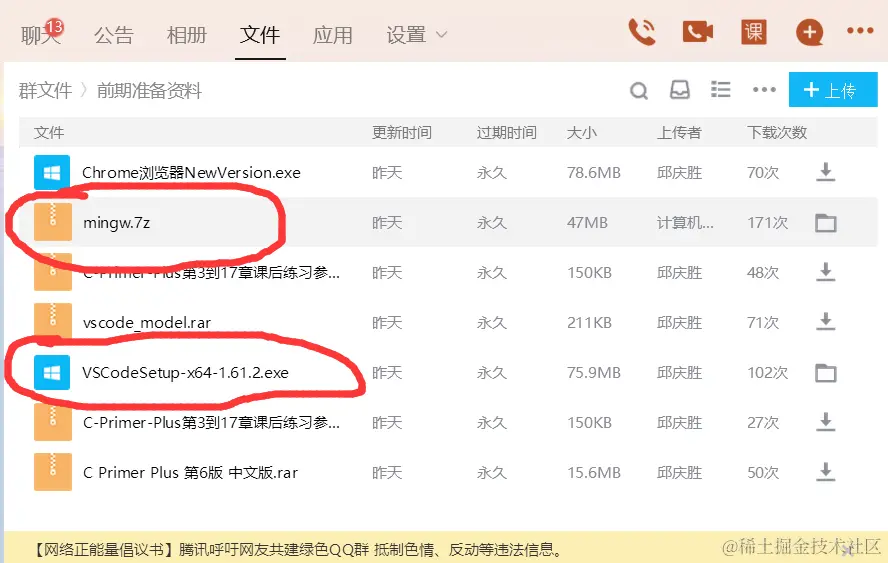This screenshot has width=888, height=563.
Task: Open folder location for mingw.7z
Action: (x=826, y=223)
